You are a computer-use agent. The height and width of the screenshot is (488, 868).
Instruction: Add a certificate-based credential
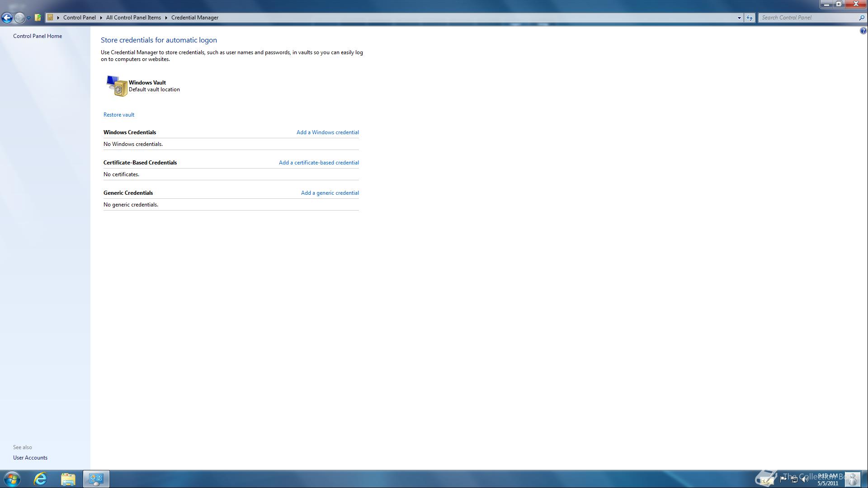coord(319,163)
